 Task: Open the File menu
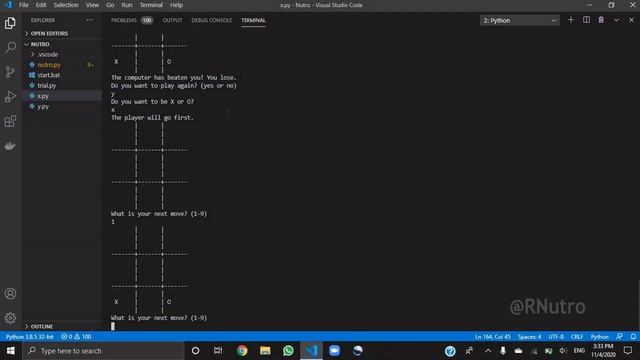pyautogui.click(x=24, y=5)
